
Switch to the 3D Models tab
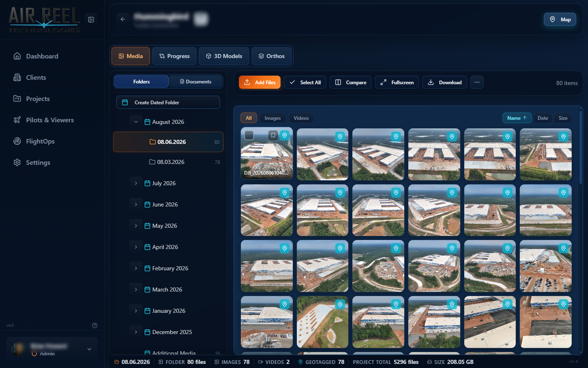click(224, 56)
